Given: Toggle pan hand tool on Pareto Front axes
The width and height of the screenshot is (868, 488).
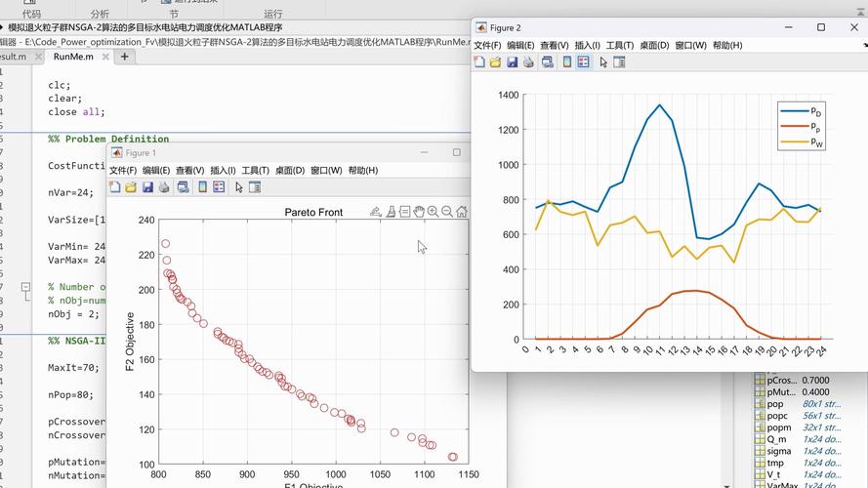Looking at the screenshot, I should click(419, 212).
